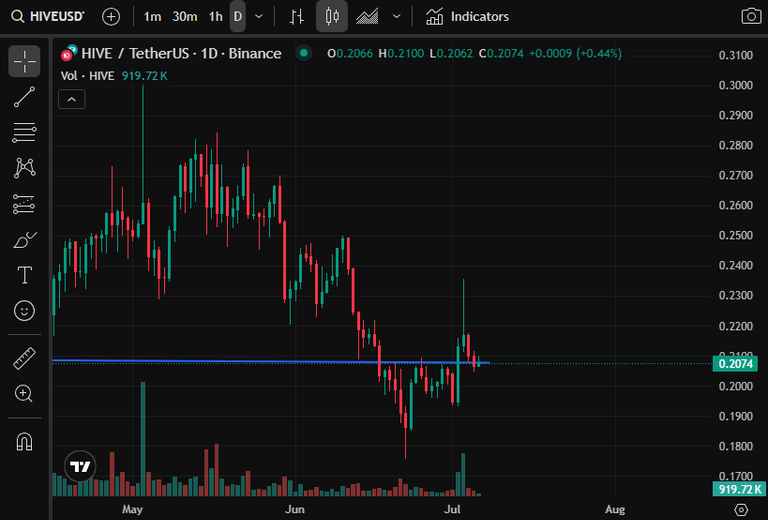Viewport: 768px width, 520px height.
Task: Select the ruler measure tool
Action: pyautogui.click(x=24, y=358)
